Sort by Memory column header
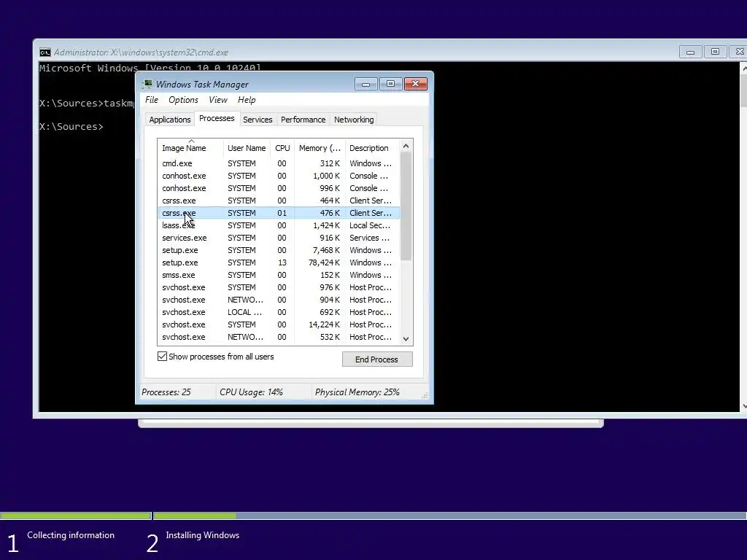The image size is (747, 560). (320, 147)
